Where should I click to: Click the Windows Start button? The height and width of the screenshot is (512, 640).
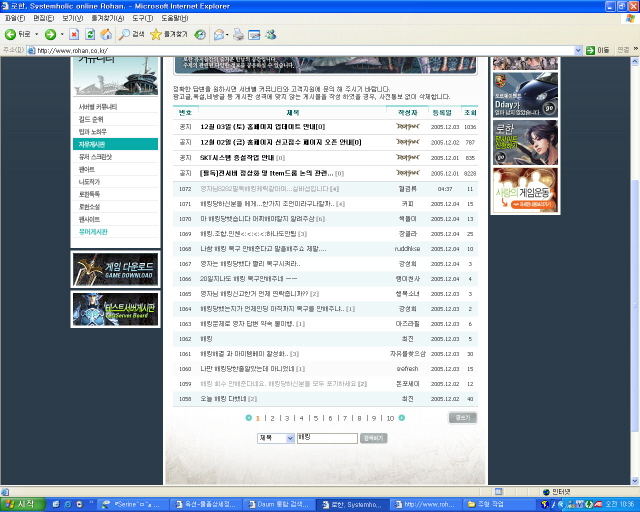coord(19,504)
